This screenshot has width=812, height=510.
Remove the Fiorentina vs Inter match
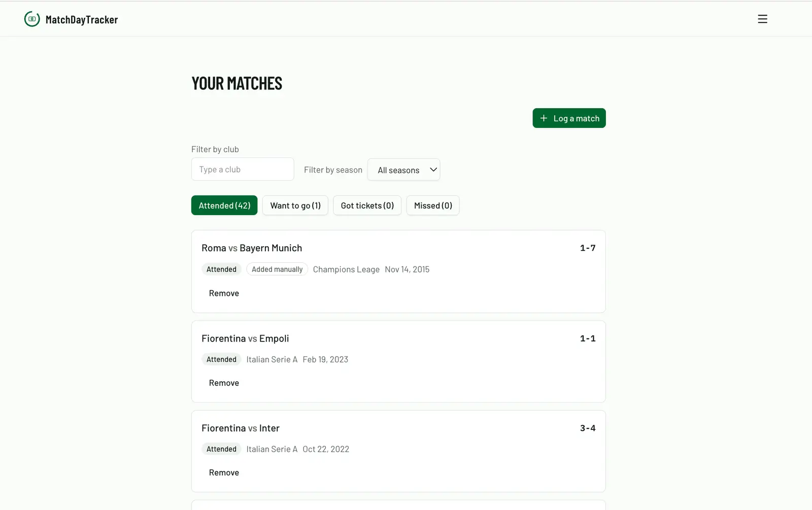[x=224, y=472]
